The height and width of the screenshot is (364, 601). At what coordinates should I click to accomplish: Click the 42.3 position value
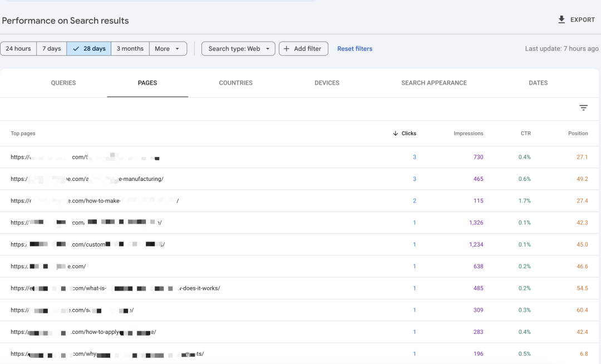click(x=582, y=223)
